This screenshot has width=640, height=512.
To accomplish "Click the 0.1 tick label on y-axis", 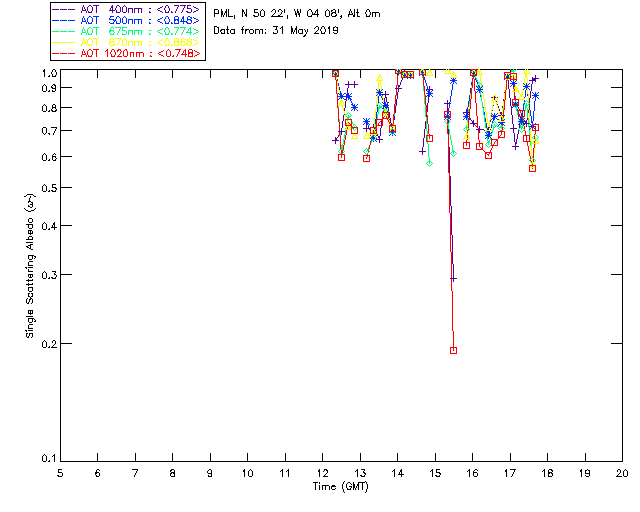I will tap(47, 459).
